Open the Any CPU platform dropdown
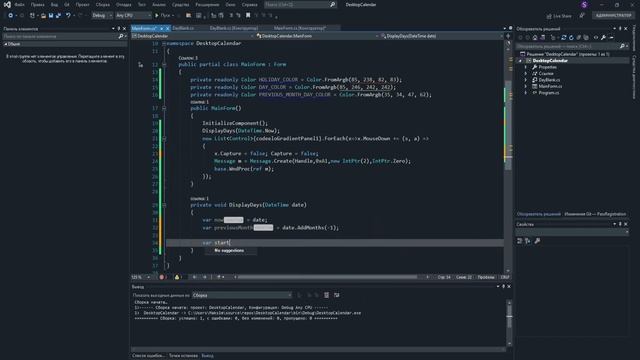This screenshot has height=360, width=640. coord(133,16)
